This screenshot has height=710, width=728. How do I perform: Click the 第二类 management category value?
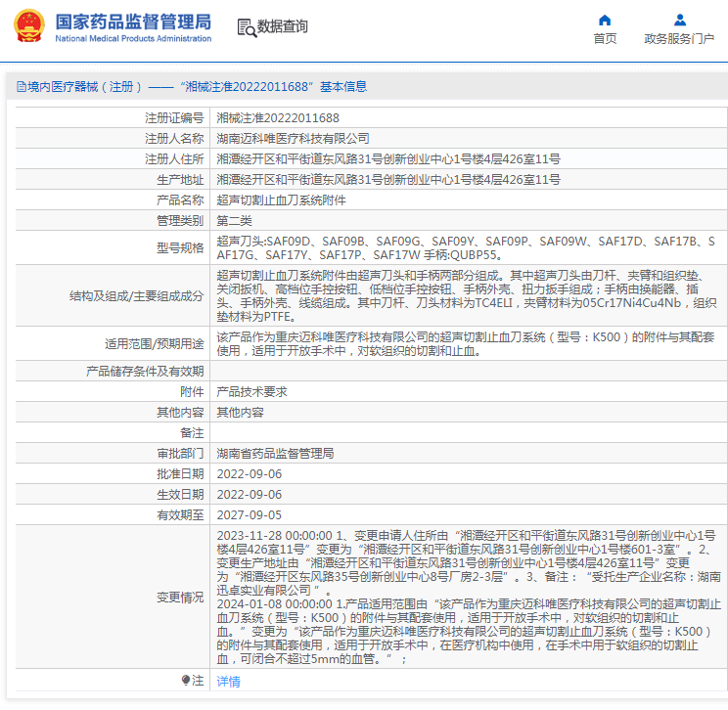pyautogui.click(x=234, y=220)
